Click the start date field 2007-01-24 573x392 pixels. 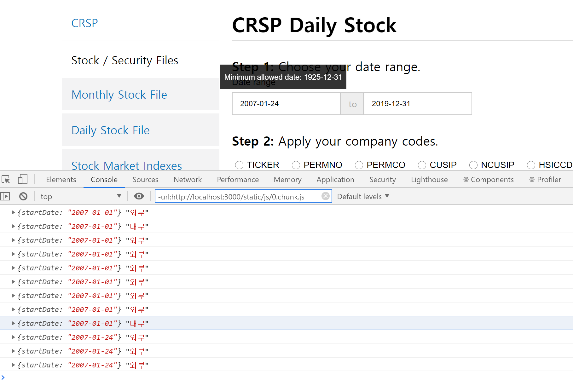pyautogui.click(x=286, y=104)
